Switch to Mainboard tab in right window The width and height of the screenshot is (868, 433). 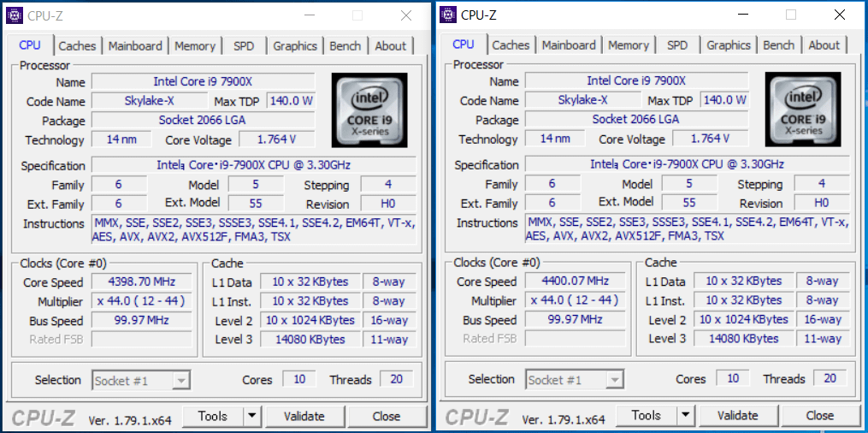(x=569, y=45)
